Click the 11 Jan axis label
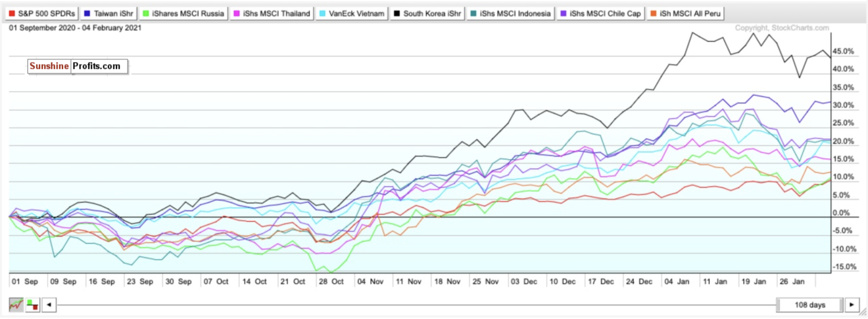 click(x=715, y=282)
